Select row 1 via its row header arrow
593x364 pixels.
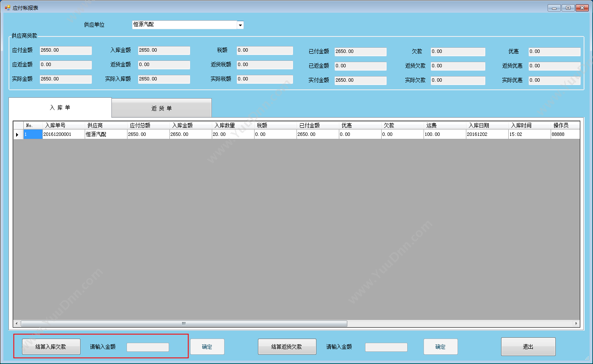(18, 135)
